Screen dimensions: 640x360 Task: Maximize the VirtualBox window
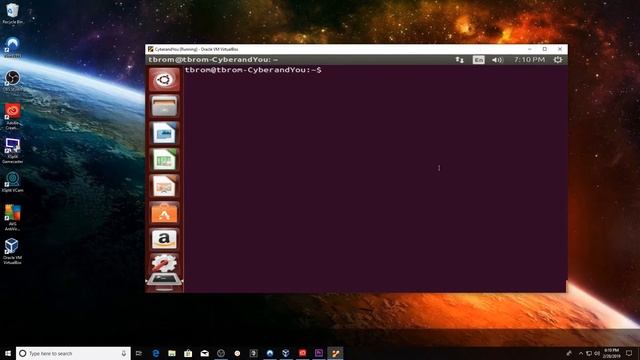pos(544,49)
